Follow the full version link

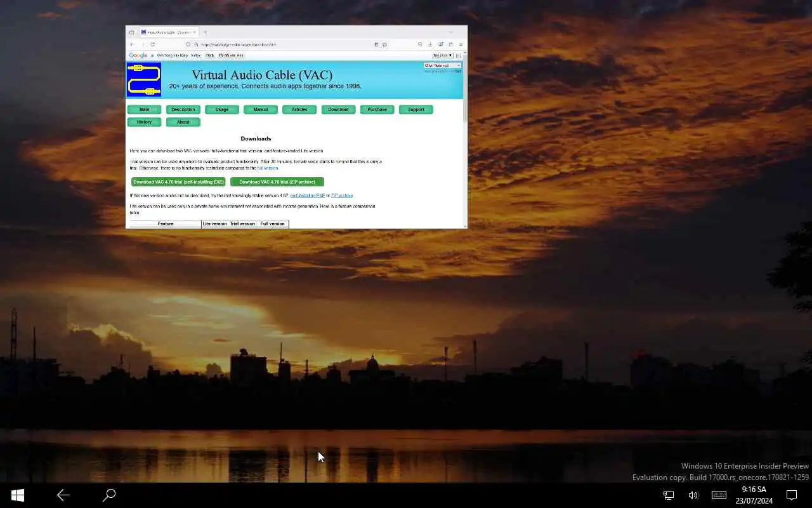268,168
